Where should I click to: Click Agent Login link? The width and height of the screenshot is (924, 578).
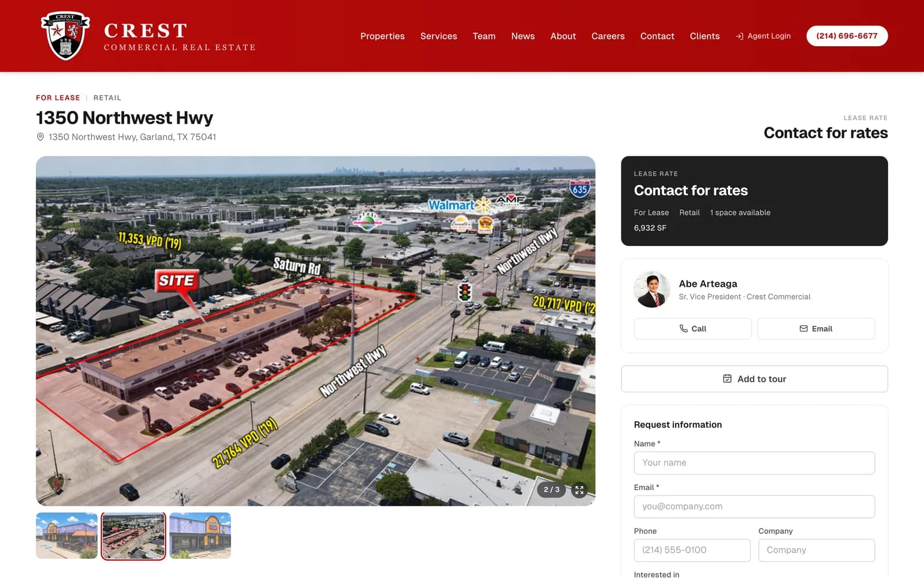click(x=763, y=36)
